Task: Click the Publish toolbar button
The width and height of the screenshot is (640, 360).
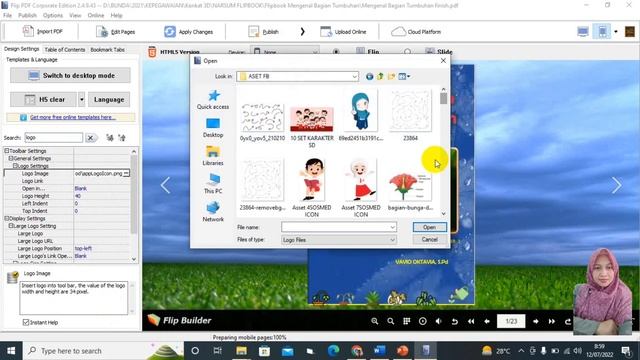Action: 264,31
